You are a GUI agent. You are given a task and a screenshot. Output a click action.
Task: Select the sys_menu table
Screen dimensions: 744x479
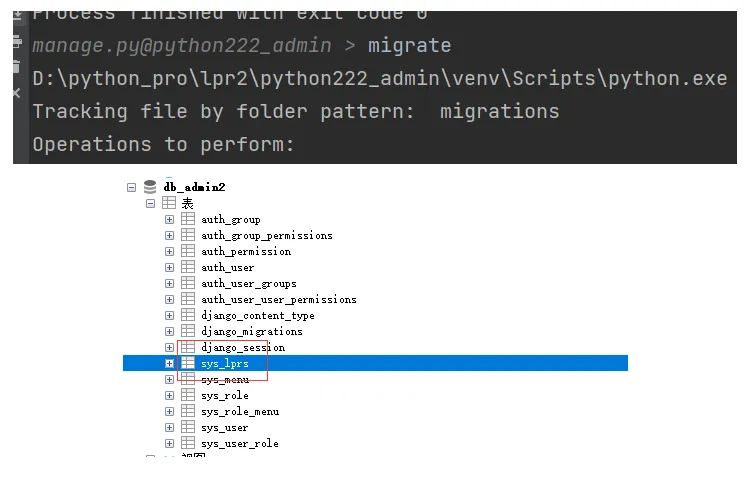click(x=225, y=380)
